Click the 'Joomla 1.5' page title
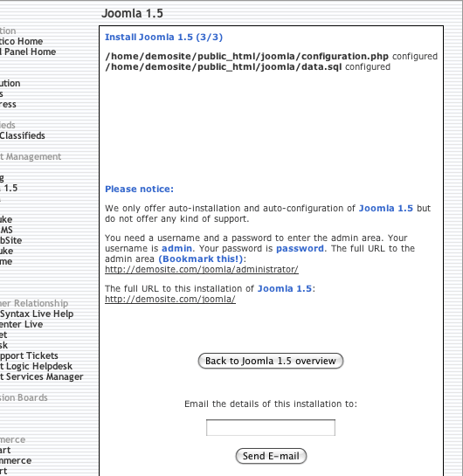 pos(133,13)
